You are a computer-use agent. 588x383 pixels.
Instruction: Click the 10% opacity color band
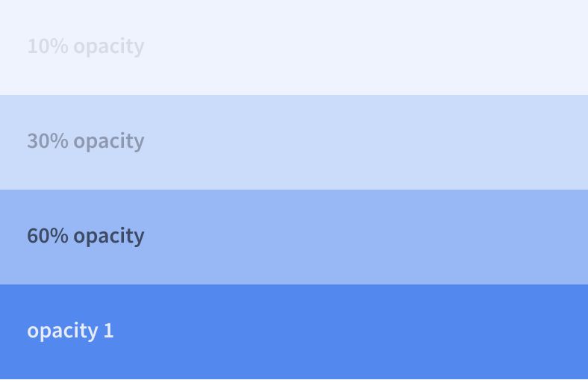tap(294, 47)
